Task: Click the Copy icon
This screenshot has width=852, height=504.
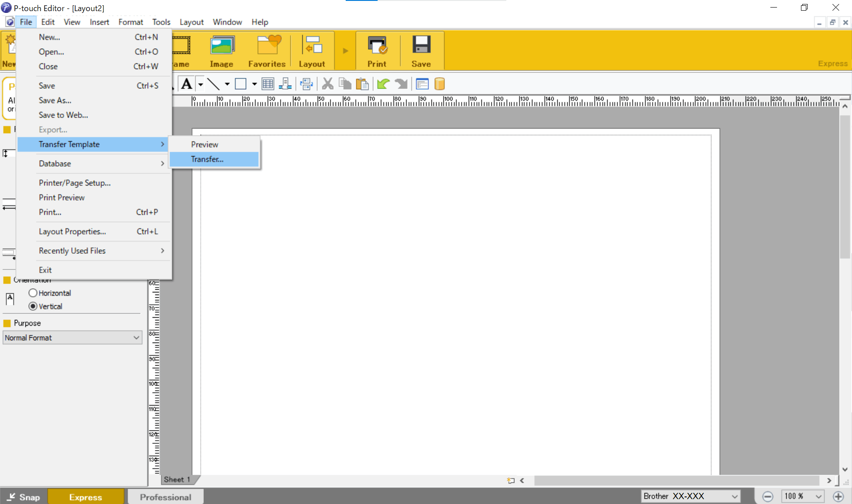Action: [x=345, y=84]
